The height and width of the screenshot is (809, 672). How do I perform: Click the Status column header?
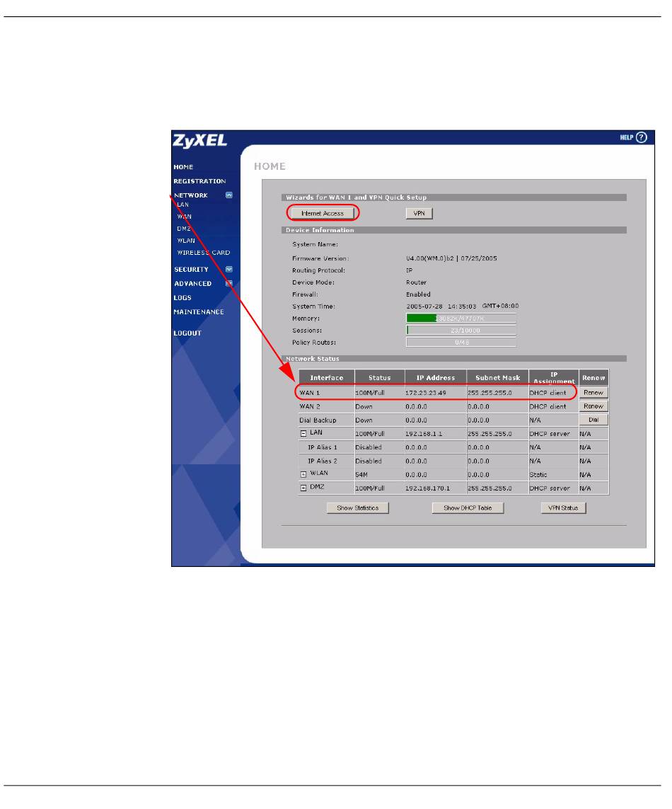point(380,378)
